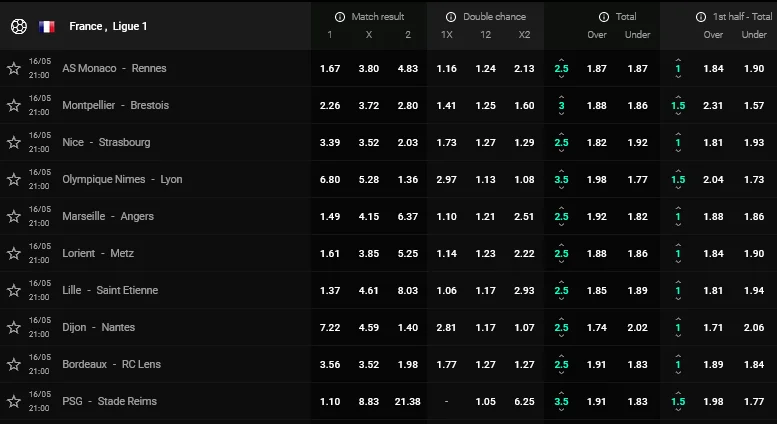This screenshot has height=424, width=777.
Task: Raise 1st half Total line for PSG match
Action: [678, 390]
